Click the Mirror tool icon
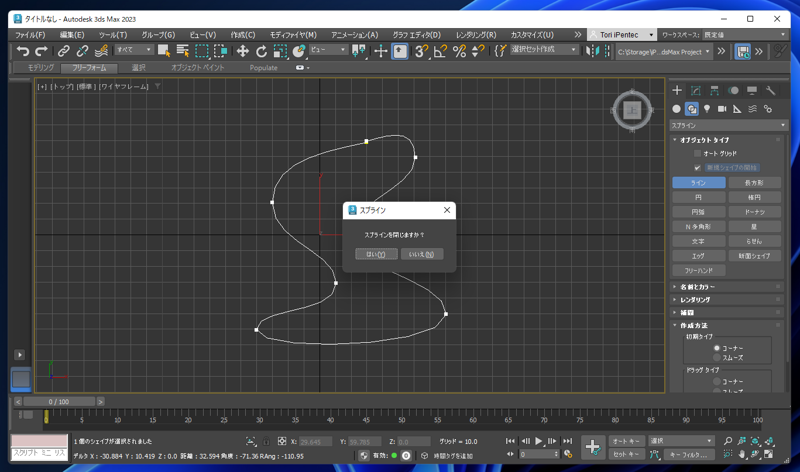 pyautogui.click(x=592, y=51)
